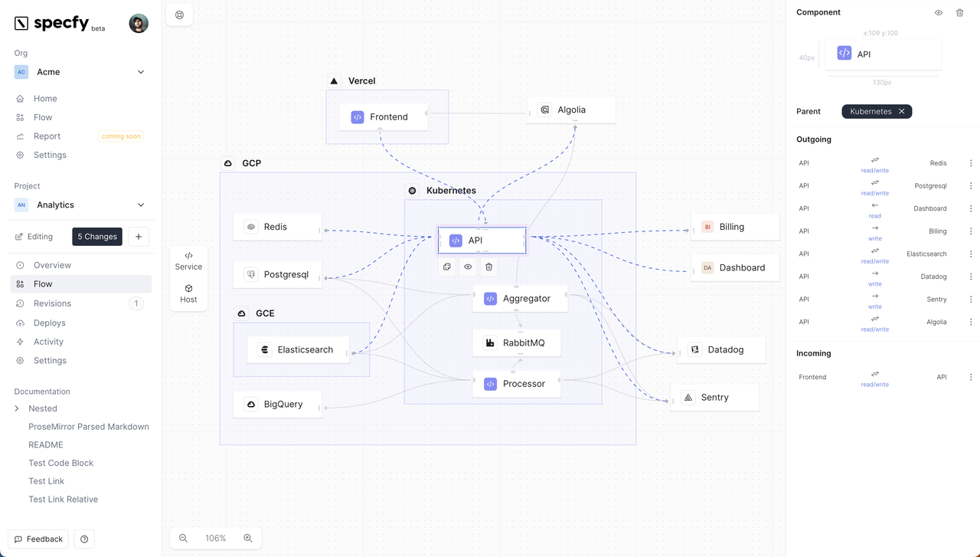The image size is (980, 557).
Task: Open ProseMirror Parsed Markdown doc
Action: point(89,427)
